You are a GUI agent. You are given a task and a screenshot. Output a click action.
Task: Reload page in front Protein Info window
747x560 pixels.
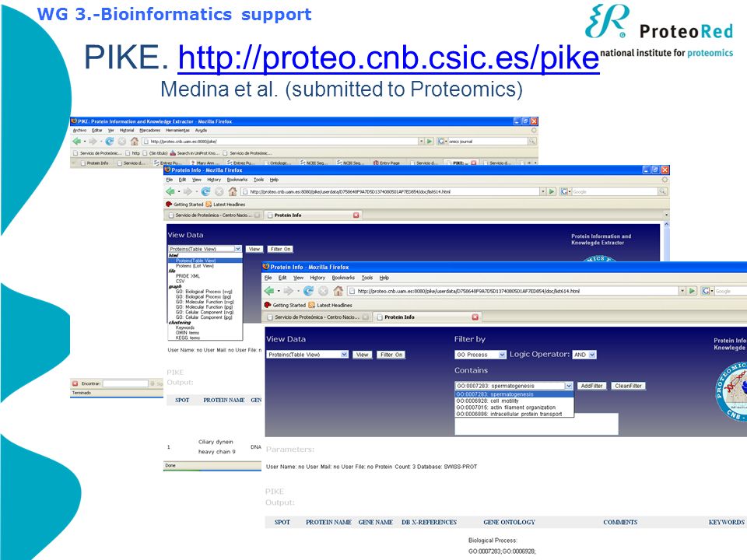(309, 290)
